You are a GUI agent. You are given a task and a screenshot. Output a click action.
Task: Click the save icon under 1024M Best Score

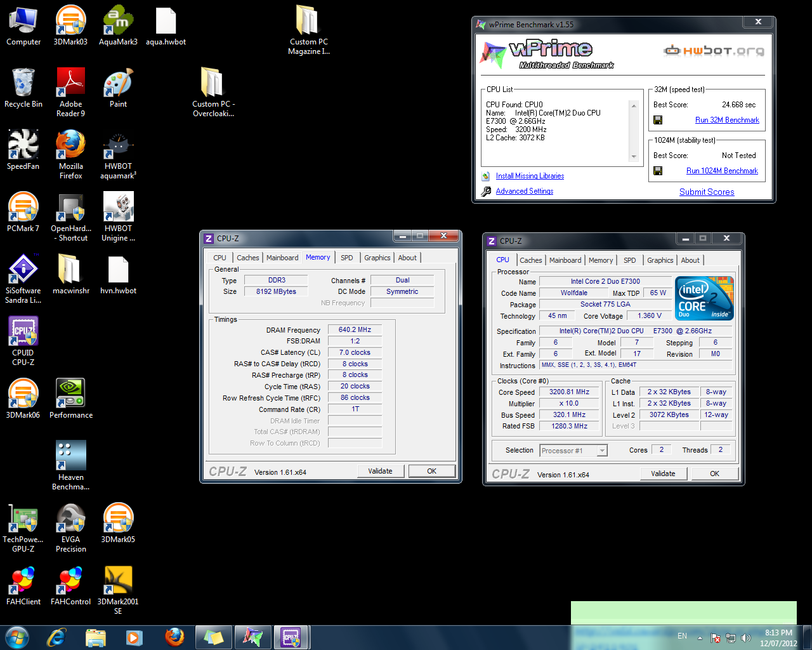point(658,171)
